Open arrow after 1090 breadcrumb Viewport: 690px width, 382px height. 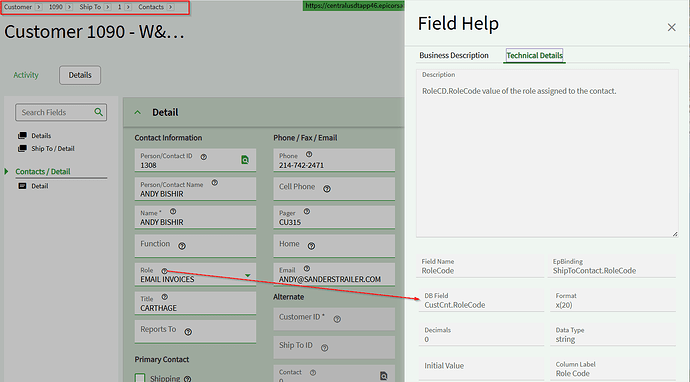click(69, 7)
